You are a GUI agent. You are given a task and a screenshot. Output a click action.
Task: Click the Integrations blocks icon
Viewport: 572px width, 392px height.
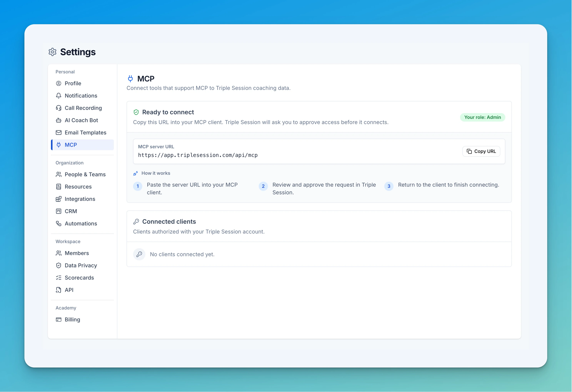coord(59,199)
